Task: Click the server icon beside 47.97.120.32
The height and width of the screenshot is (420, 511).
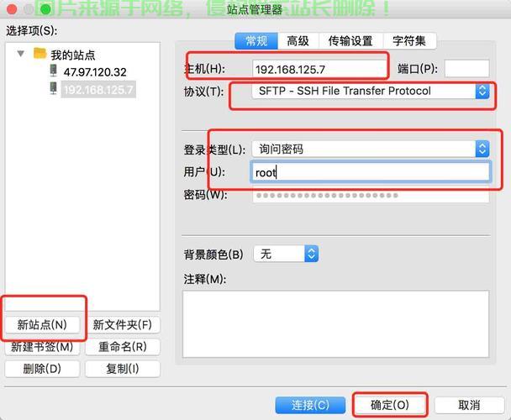Action: pos(54,71)
